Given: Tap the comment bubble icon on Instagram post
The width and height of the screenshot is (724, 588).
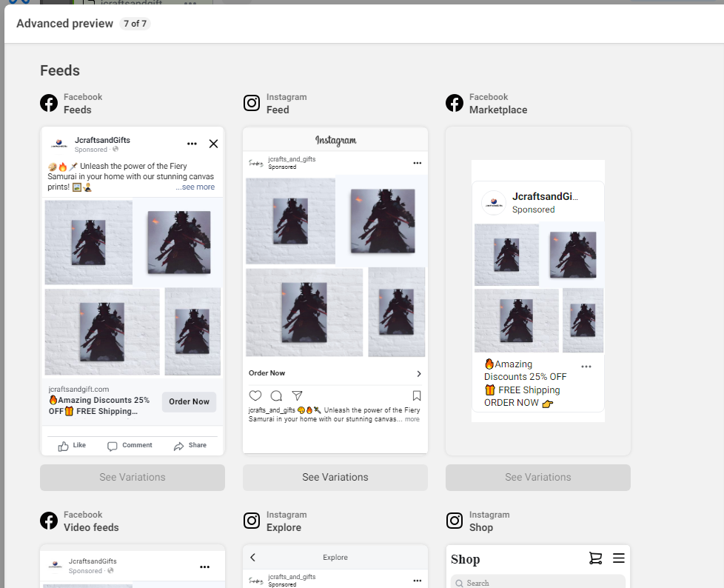Looking at the screenshot, I should tap(276, 395).
